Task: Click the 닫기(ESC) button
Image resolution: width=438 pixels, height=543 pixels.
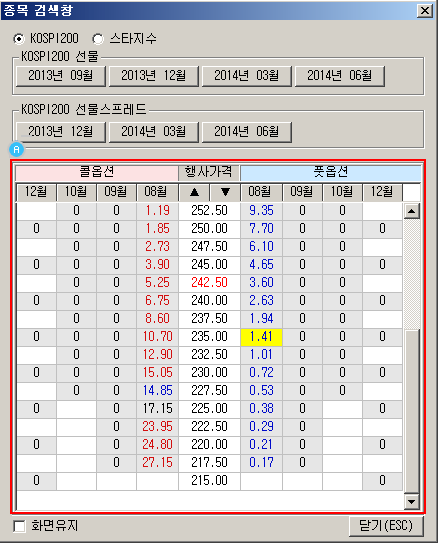Action: point(386,526)
